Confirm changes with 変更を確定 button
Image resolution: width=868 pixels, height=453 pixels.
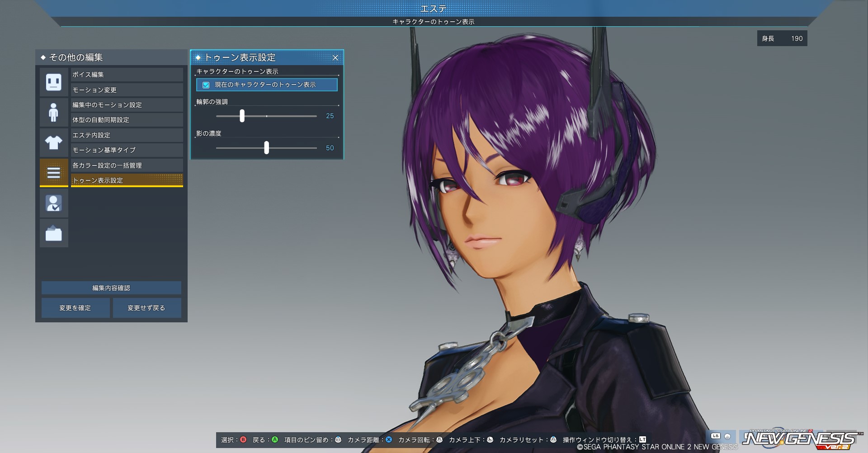tap(75, 308)
